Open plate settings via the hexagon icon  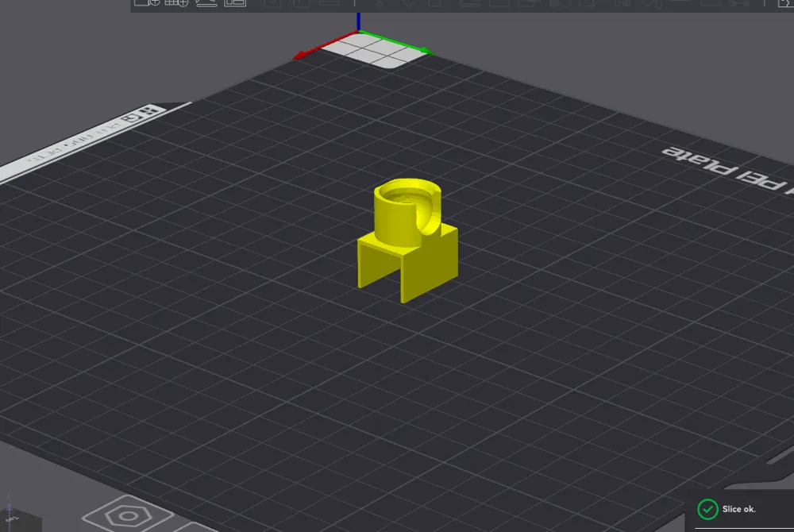127,515
